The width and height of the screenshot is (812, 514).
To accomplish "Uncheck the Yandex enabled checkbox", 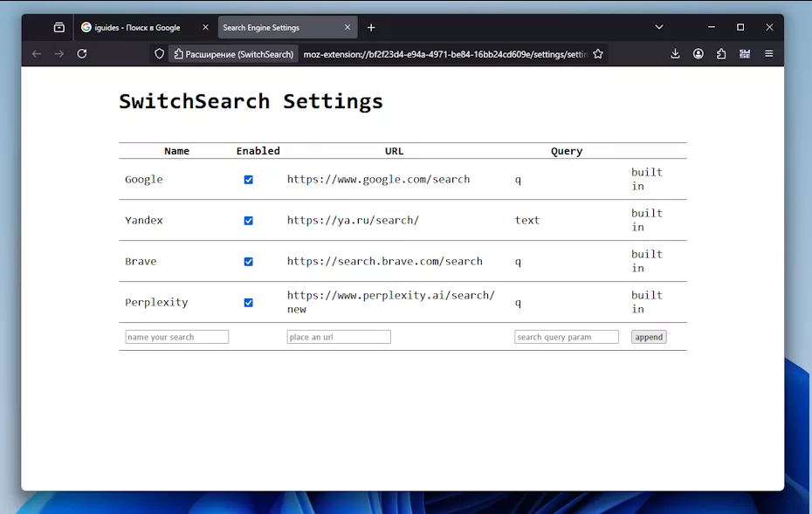I will pos(249,221).
